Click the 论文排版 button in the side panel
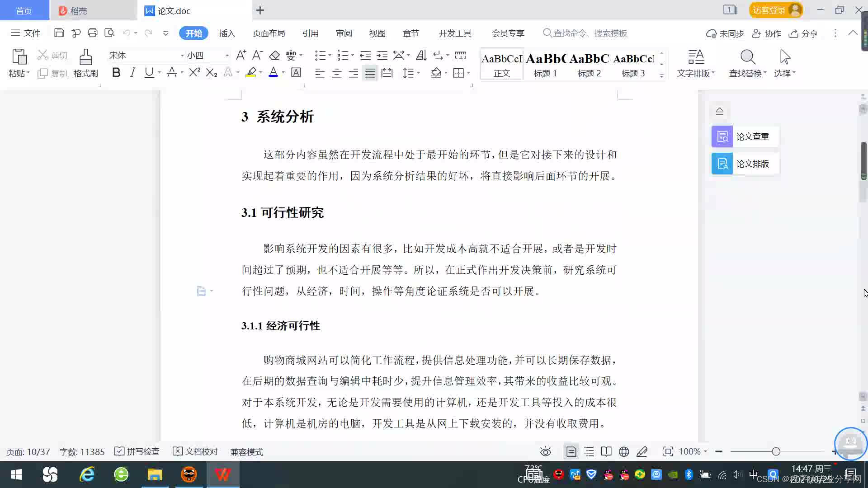This screenshot has height=488, width=868. coord(745,164)
